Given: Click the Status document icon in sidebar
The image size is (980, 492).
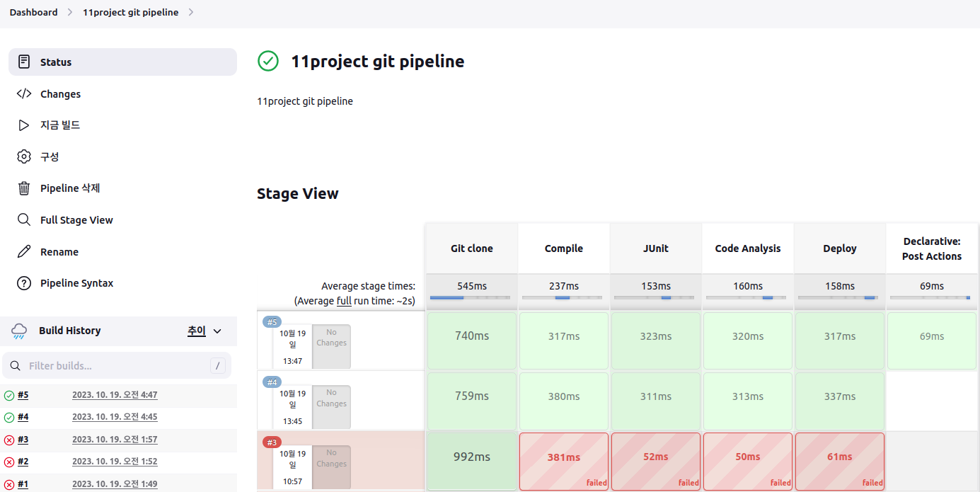Looking at the screenshot, I should pyautogui.click(x=24, y=62).
